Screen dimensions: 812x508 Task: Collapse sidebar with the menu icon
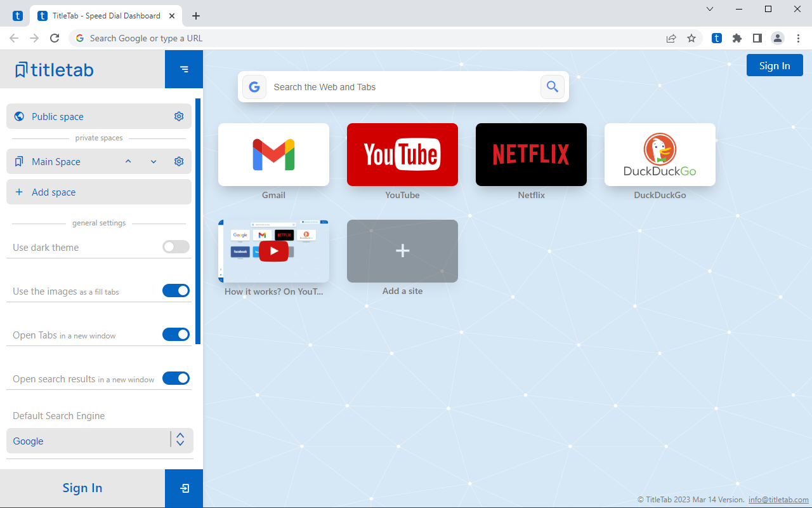[x=184, y=69]
